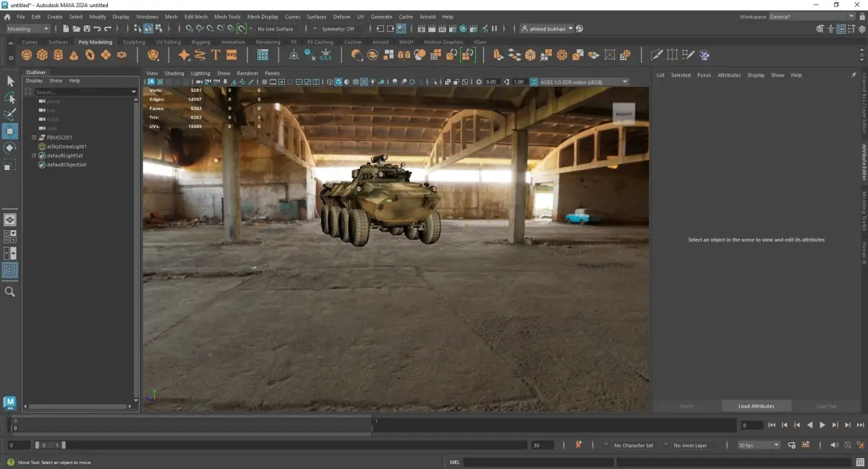Choose the Lasso select tool
The width and height of the screenshot is (868, 469).
(x=10, y=98)
